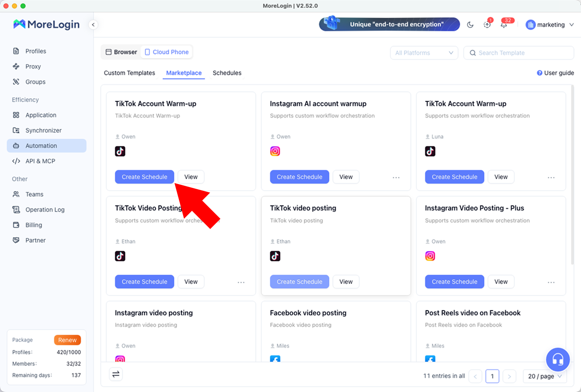Screen dimensions: 581x392
Task: Click the orange Renew button
Action: click(x=67, y=340)
